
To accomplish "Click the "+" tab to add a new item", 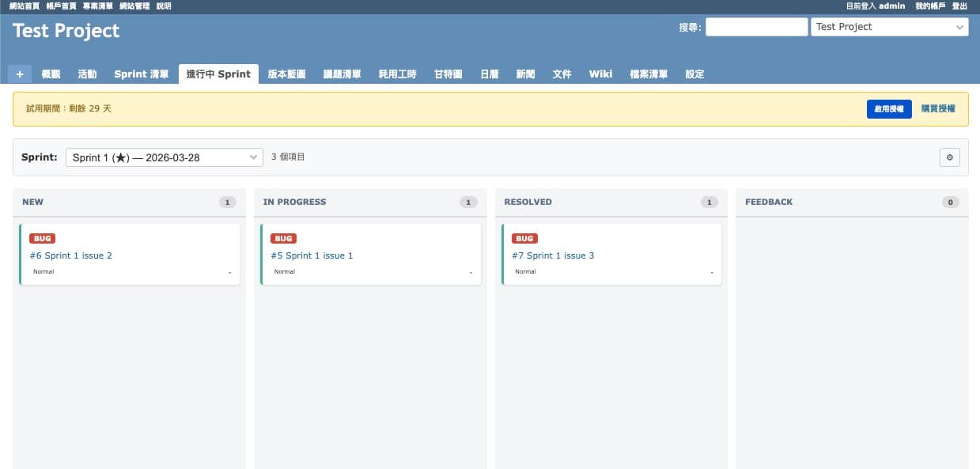I will [20, 74].
